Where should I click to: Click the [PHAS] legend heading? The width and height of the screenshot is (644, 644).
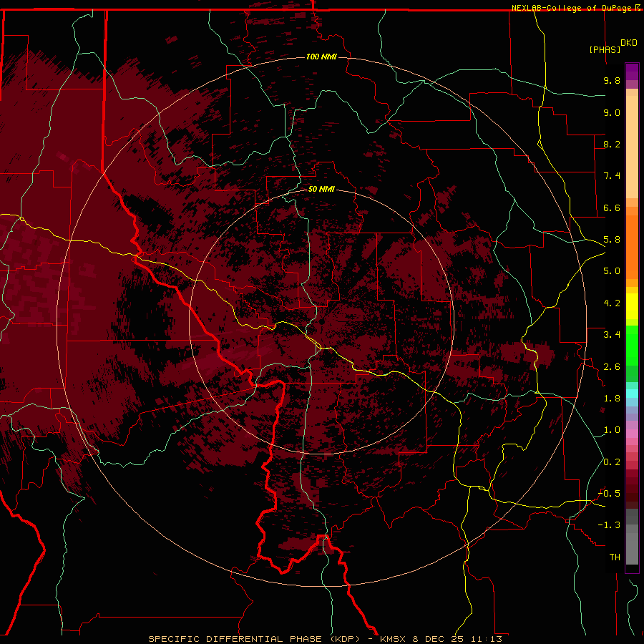(x=605, y=49)
